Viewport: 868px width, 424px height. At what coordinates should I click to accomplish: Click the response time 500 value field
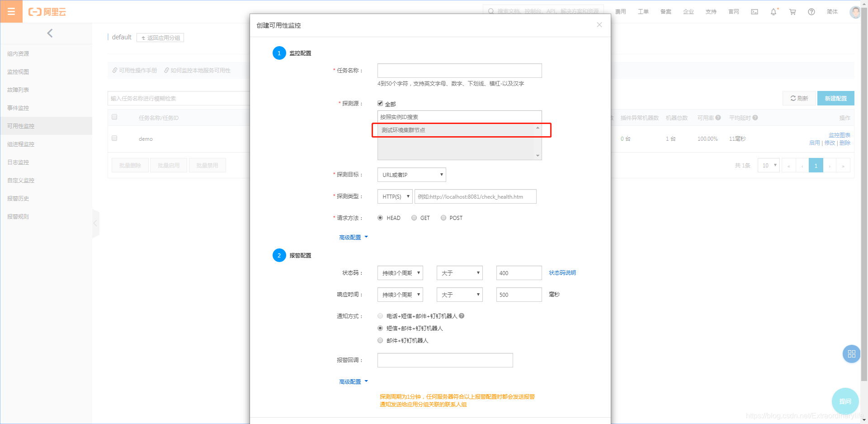point(519,295)
